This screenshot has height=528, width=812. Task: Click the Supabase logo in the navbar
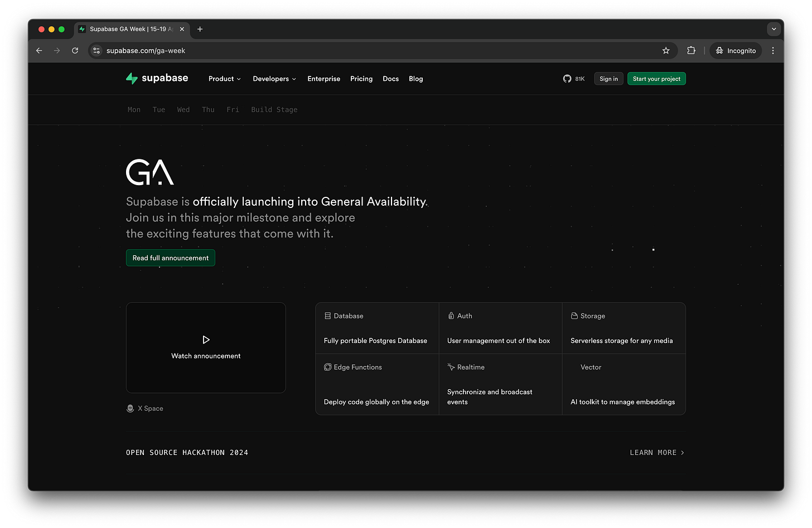click(157, 79)
